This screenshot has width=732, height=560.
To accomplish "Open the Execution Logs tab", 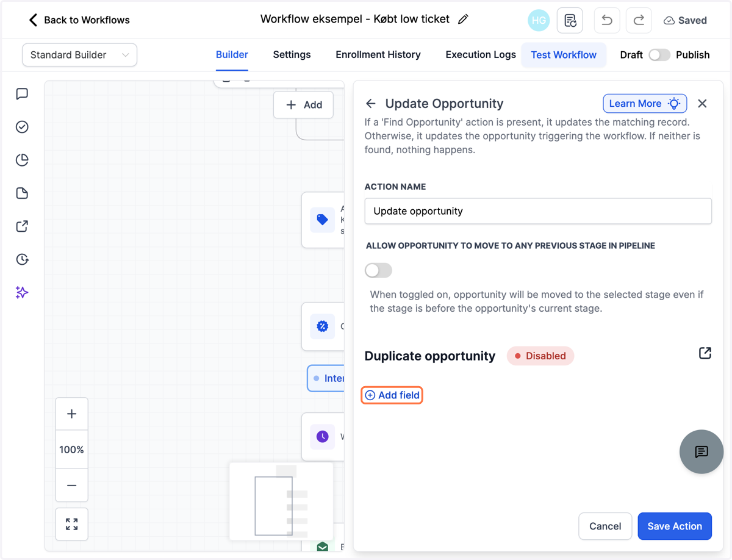I will 481,55.
